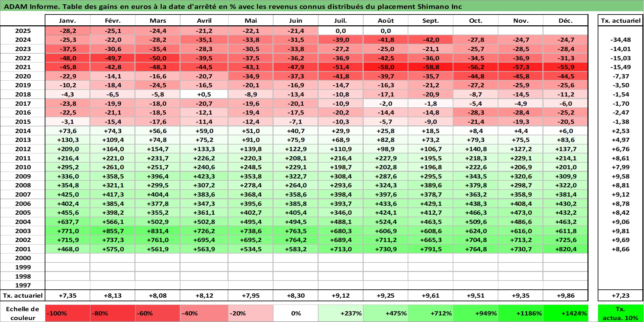The height and width of the screenshot is (322, 644).
Task: Select the +764,2 cell in Juin 2002
Action: click(x=296, y=240)
